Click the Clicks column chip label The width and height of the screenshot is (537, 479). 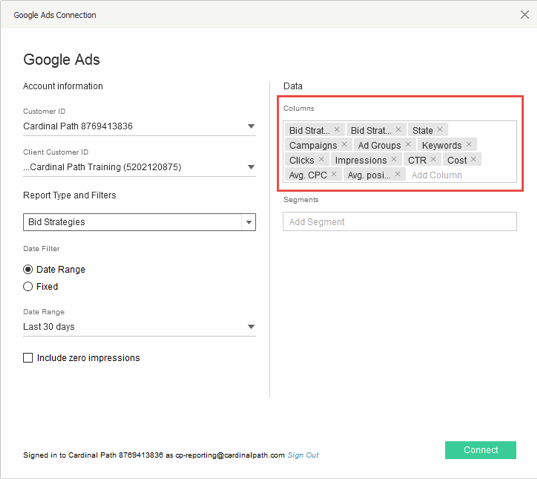pos(302,160)
